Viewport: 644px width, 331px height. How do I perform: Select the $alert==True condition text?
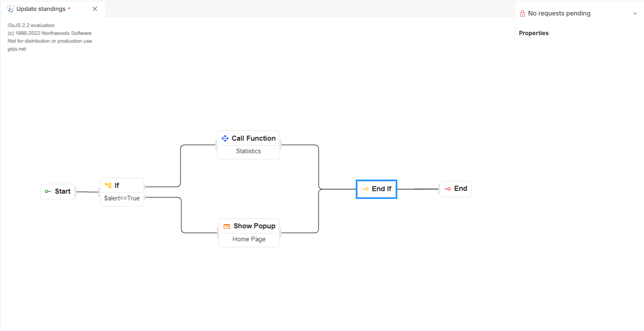[122, 198]
